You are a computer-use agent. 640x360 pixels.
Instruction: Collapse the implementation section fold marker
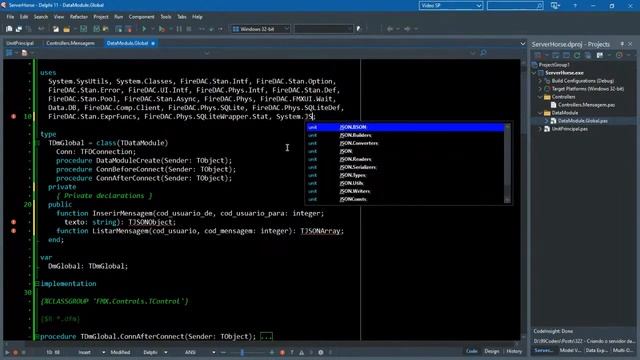37,283
